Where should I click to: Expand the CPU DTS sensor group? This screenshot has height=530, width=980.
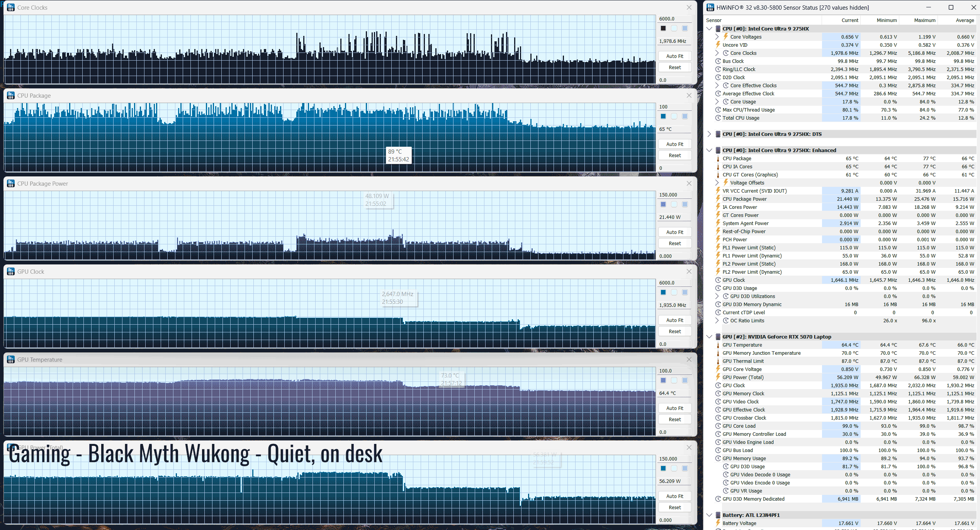(x=709, y=134)
